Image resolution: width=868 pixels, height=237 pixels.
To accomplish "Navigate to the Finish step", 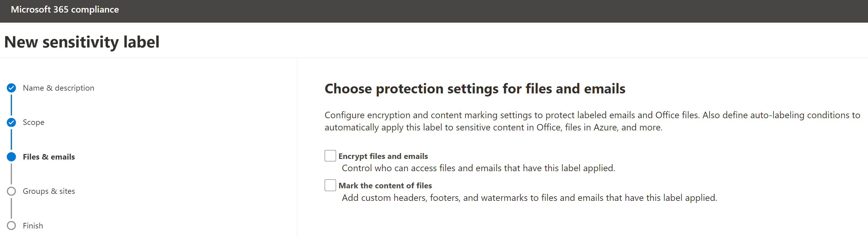I will click(33, 226).
